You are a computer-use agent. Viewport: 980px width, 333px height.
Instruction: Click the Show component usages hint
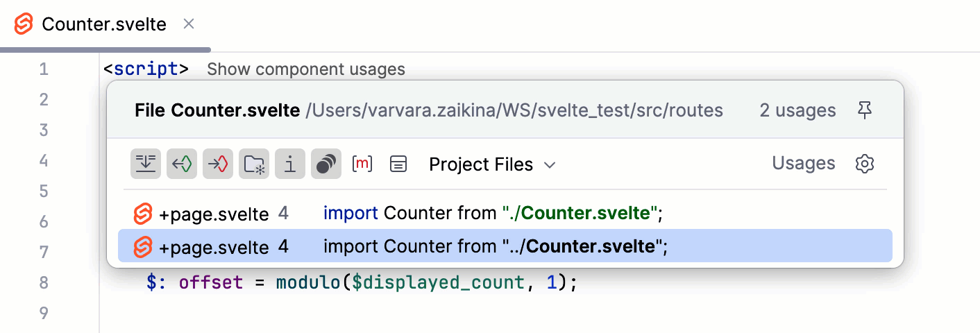[x=305, y=69]
